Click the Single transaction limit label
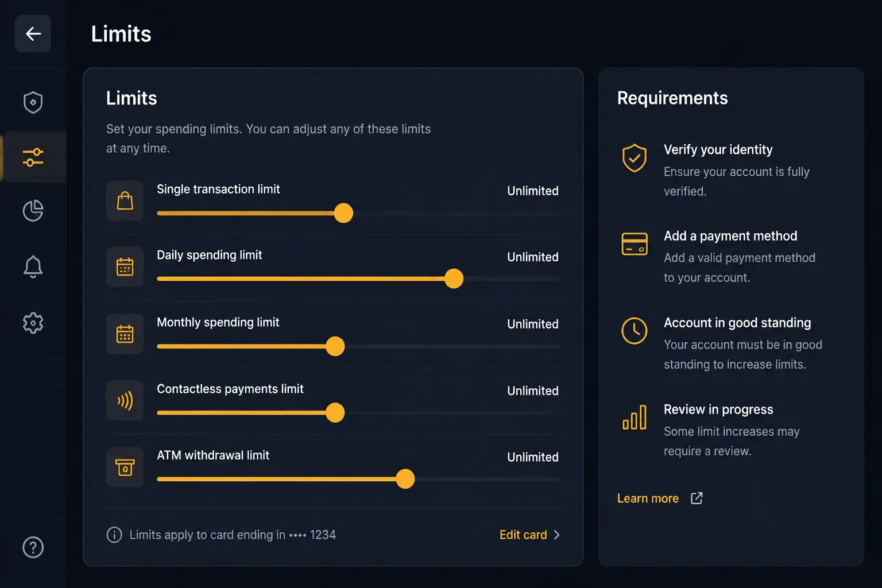 coord(218,189)
